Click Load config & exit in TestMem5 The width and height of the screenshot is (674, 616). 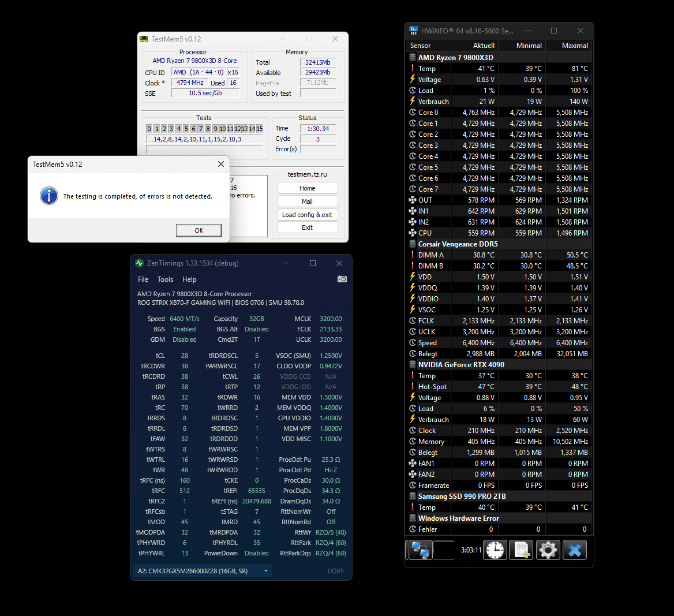(308, 215)
